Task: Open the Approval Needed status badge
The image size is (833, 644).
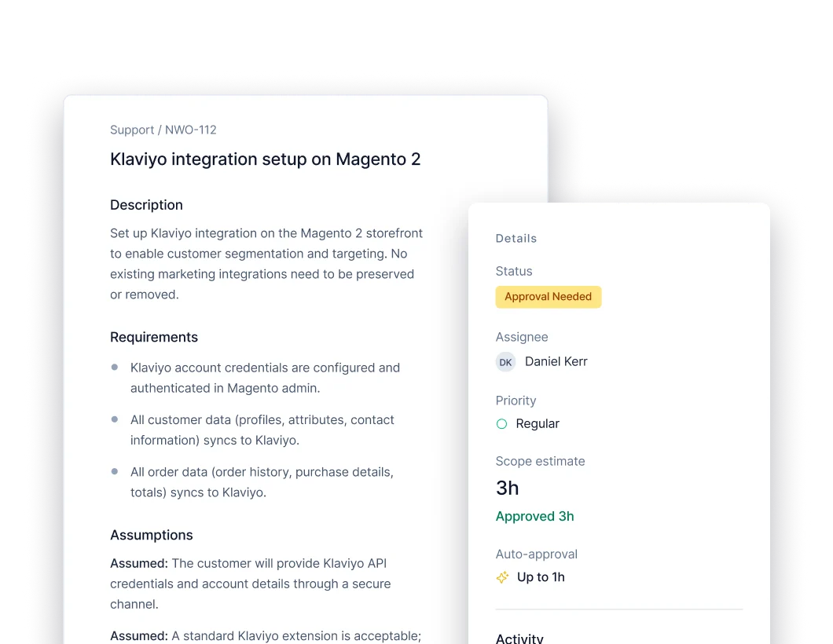Action: [549, 297]
